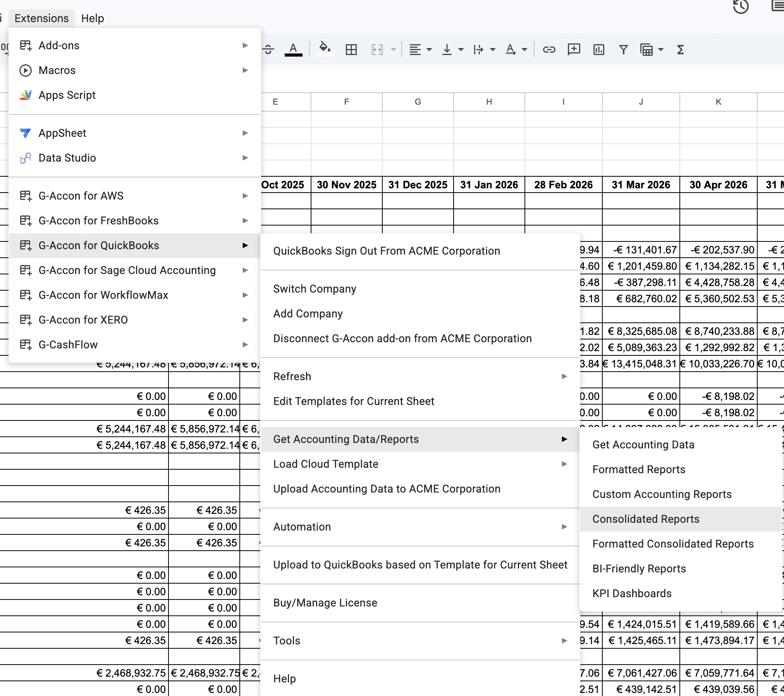The height and width of the screenshot is (696, 784).
Task: Click Upload Accounting Data to ACME Corporation
Action: 420,489
